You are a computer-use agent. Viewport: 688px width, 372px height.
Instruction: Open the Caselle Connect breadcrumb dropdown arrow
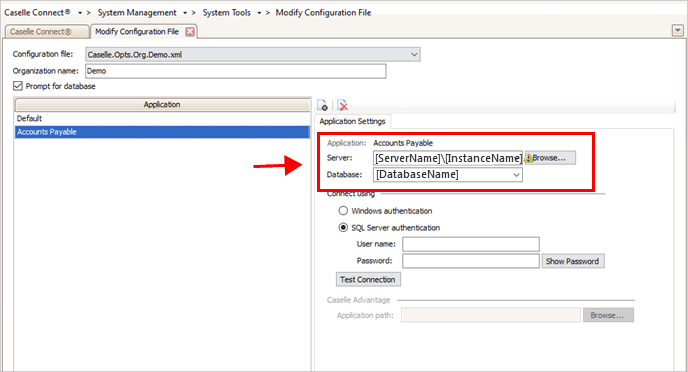(80, 13)
